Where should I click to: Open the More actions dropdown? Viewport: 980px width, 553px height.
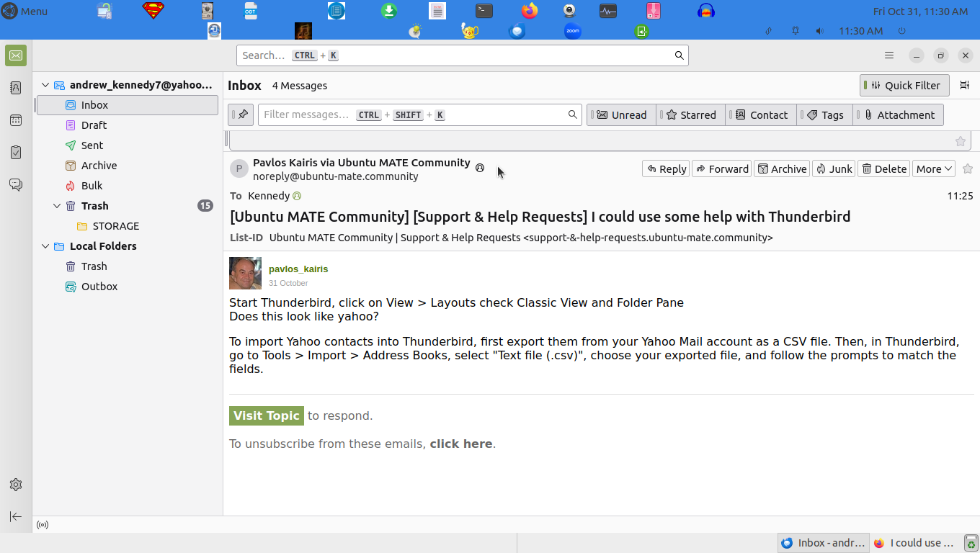pos(934,168)
